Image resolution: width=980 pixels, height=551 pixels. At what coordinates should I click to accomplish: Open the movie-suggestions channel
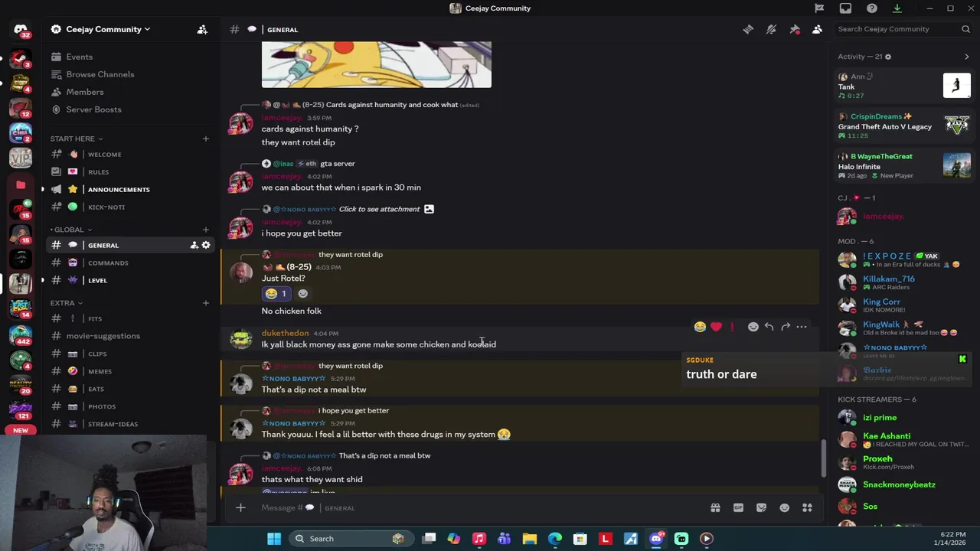point(103,336)
